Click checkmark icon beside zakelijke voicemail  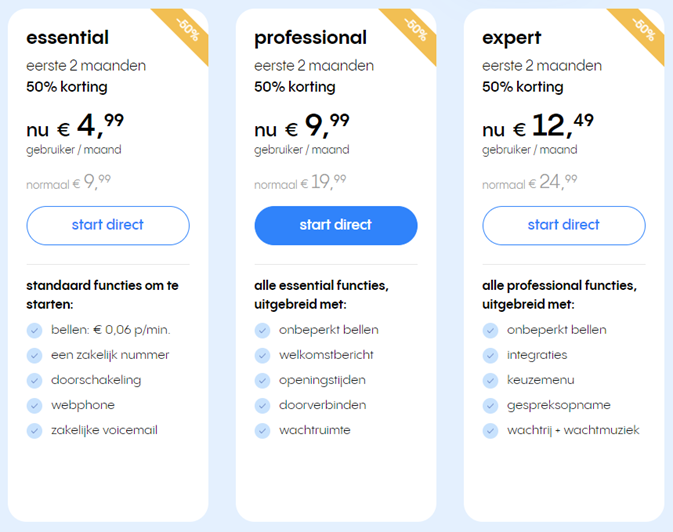pos(34,431)
